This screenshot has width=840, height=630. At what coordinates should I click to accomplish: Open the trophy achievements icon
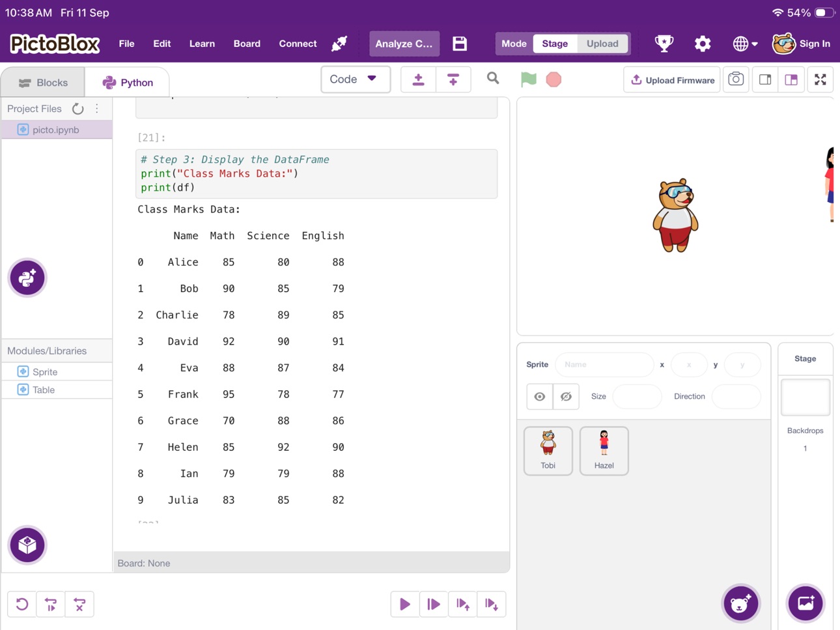[664, 44]
